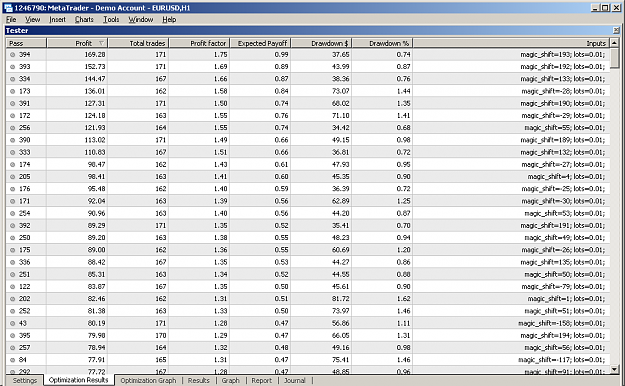Click the pass 250 row icon

tap(12, 238)
